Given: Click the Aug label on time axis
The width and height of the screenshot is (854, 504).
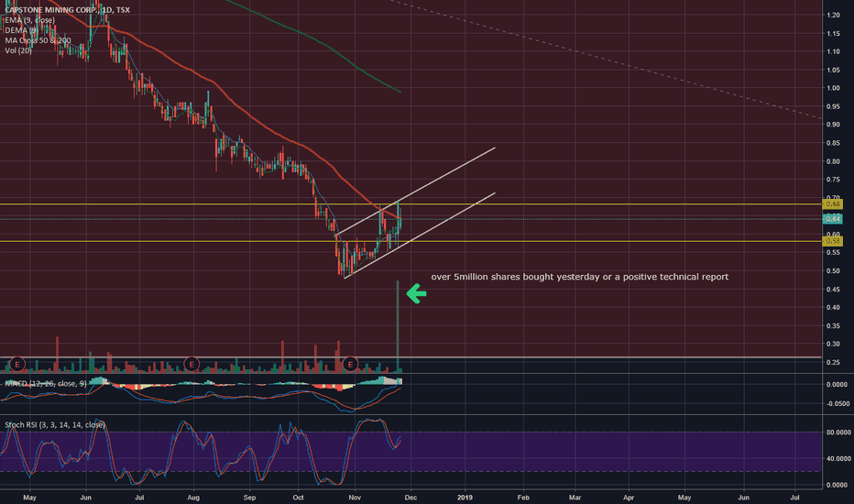Looking at the screenshot, I should [193, 497].
